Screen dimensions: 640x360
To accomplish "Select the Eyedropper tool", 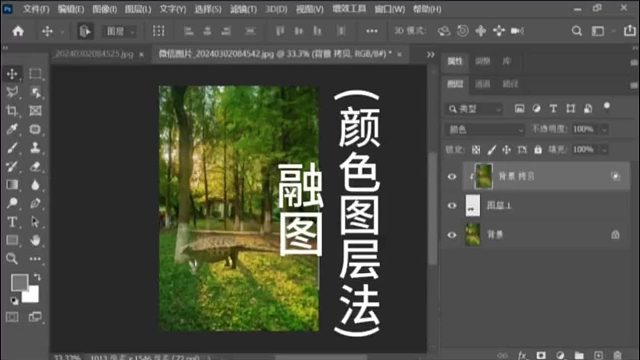I will (x=12, y=129).
